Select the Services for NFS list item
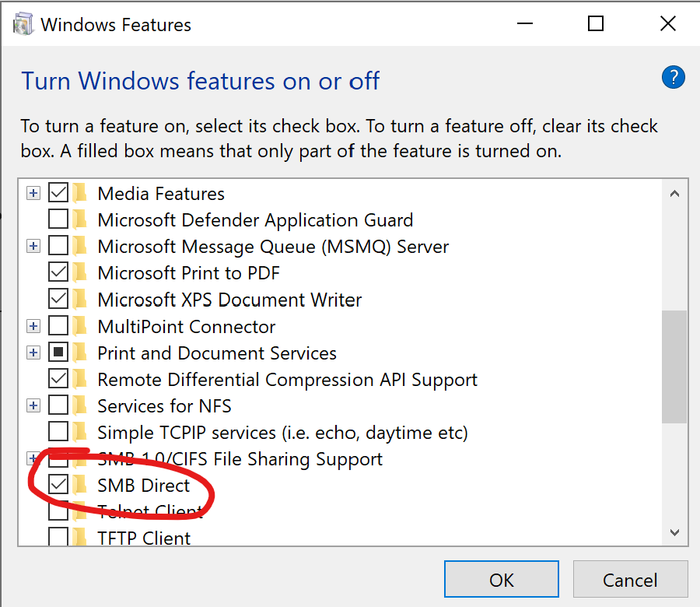Image resolution: width=700 pixels, height=607 pixels. pyautogui.click(x=164, y=405)
